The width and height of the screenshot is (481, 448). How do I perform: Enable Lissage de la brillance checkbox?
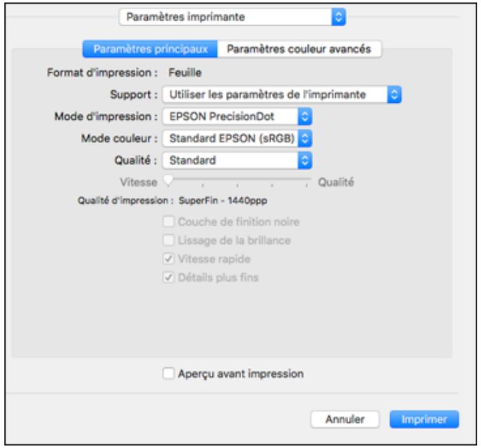pos(167,239)
